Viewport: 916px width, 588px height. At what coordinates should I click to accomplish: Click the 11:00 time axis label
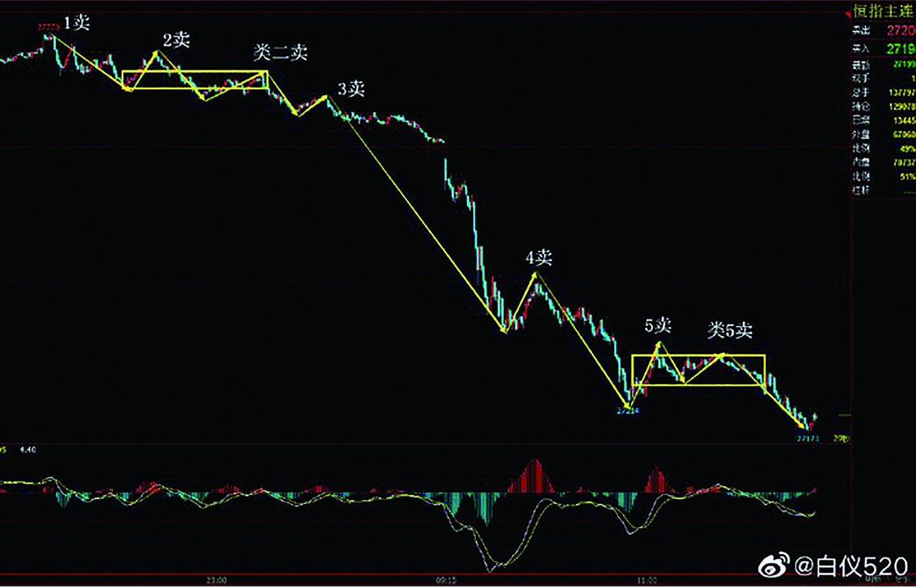tap(646, 580)
